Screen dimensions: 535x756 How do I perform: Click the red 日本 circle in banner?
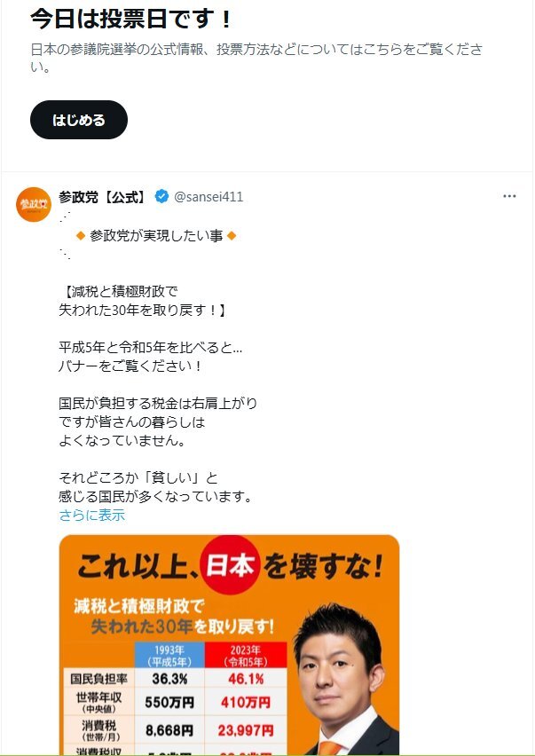pyautogui.click(x=231, y=566)
